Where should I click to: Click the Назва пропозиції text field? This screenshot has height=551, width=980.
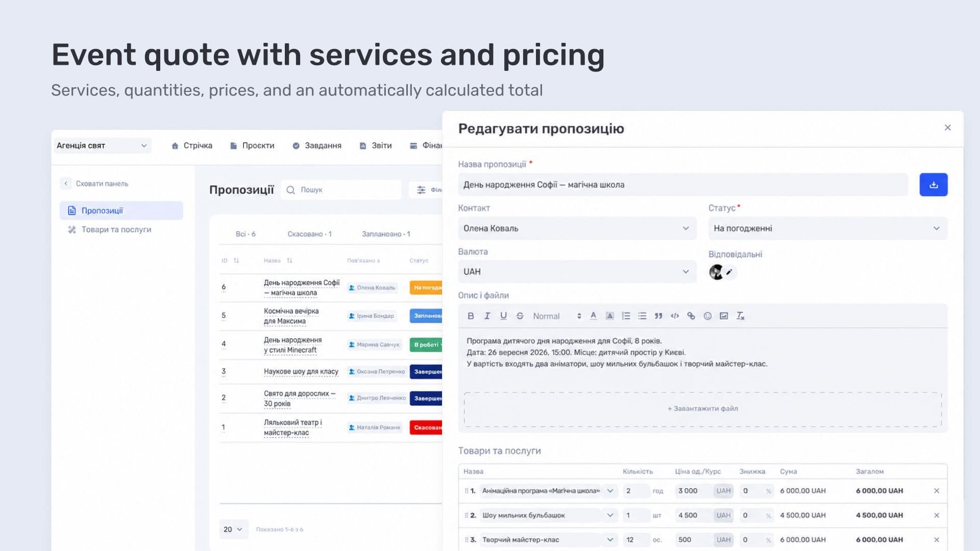683,185
